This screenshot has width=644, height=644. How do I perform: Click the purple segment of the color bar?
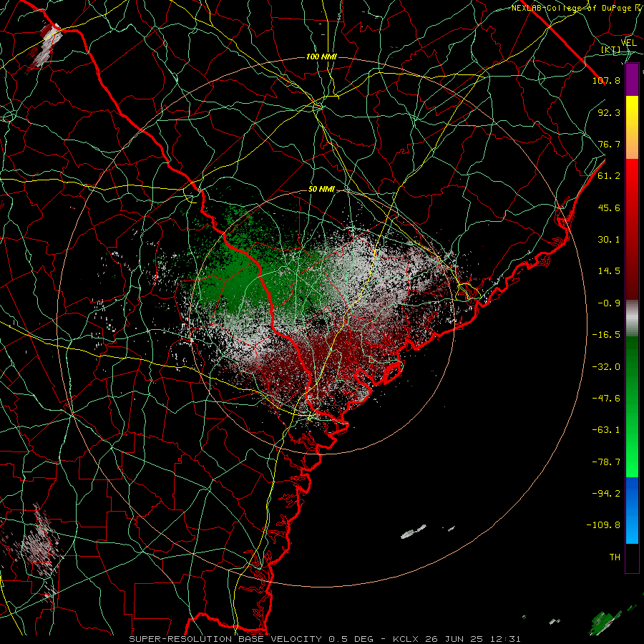(x=632, y=79)
